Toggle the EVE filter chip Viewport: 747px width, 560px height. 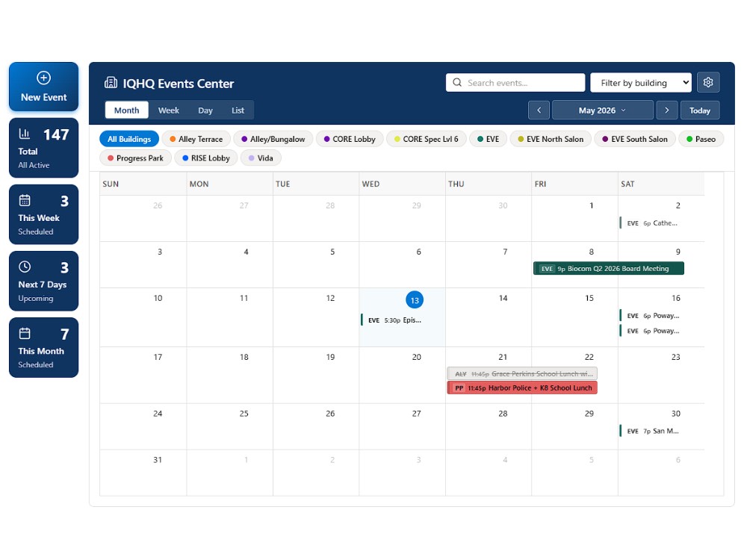tap(489, 139)
